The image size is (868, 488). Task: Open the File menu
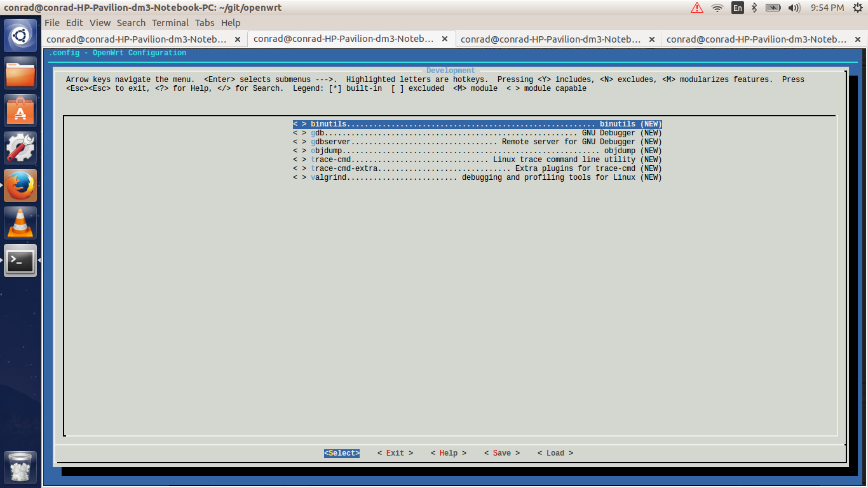click(52, 23)
